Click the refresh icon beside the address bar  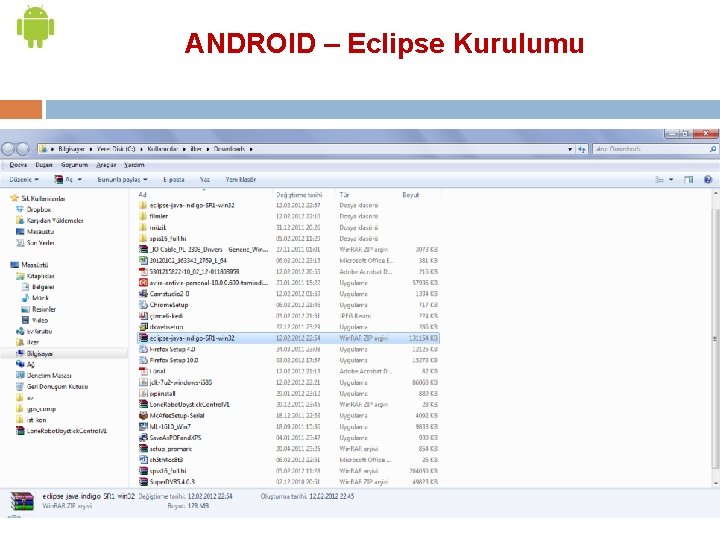point(582,149)
